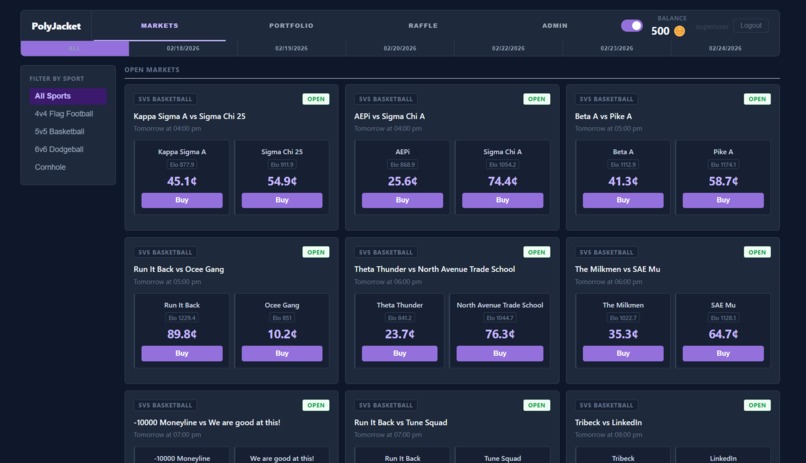This screenshot has width=806, height=463.
Task: Buy Beta A at 41.3¢
Action: 623,200
